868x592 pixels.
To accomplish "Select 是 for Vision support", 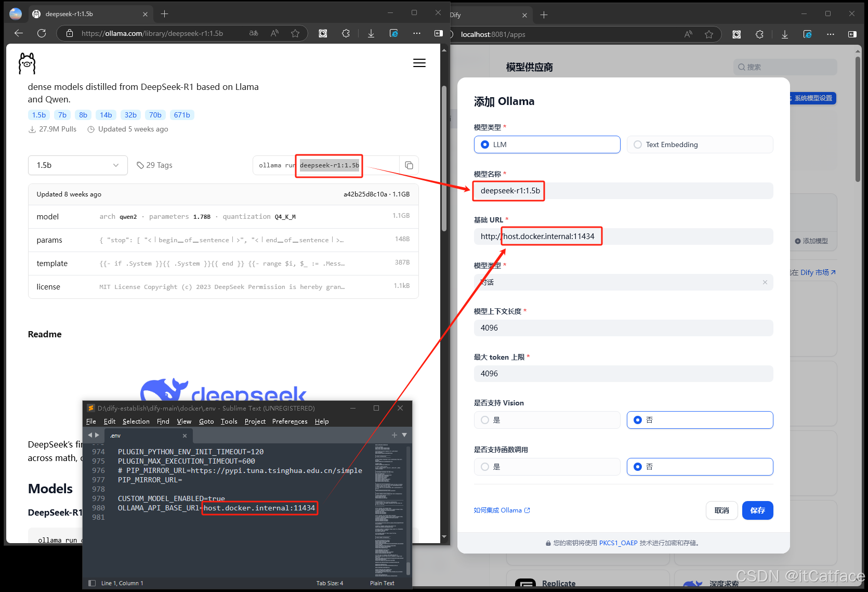I will tap(547, 420).
